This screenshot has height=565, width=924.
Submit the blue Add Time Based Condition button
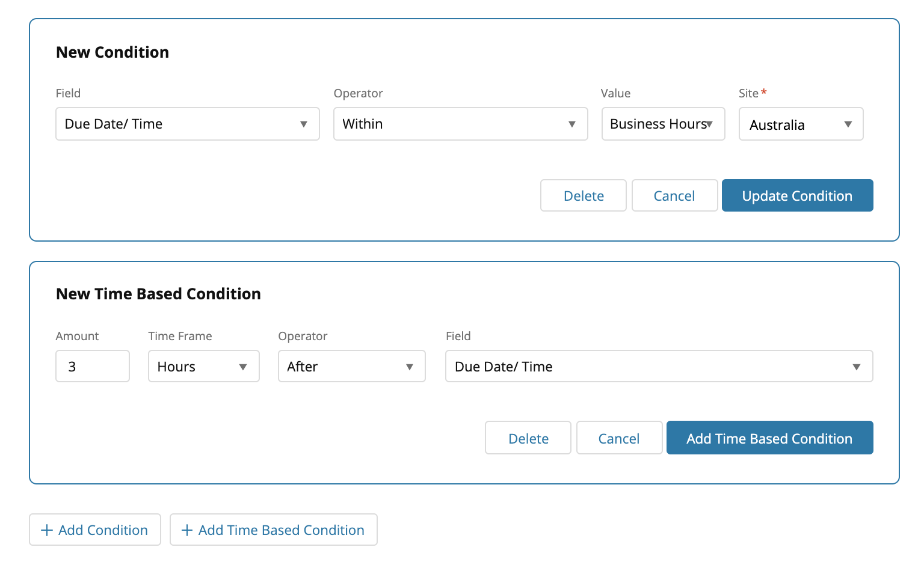pyautogui.click(x=769, y=438)
